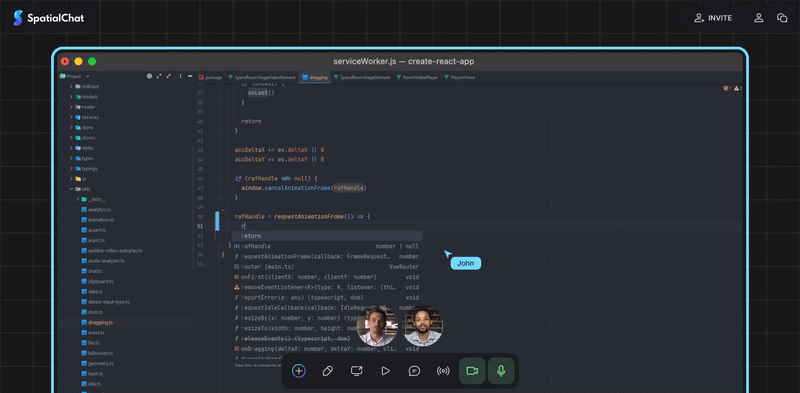Expand the services folder
This screenshot has width=800, height=393.
pyautogui.click(x=71, y=117)
